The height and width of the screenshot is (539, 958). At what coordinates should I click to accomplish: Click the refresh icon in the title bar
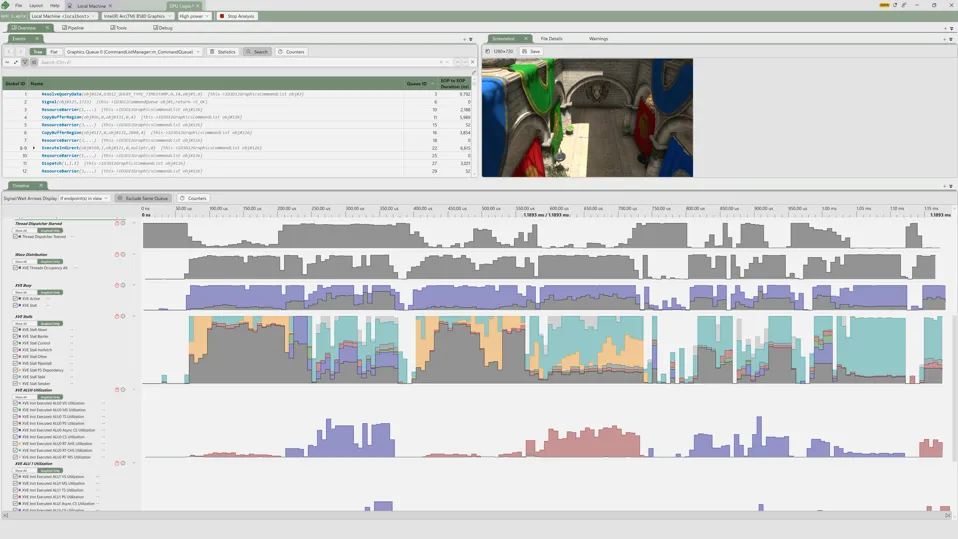895,5
